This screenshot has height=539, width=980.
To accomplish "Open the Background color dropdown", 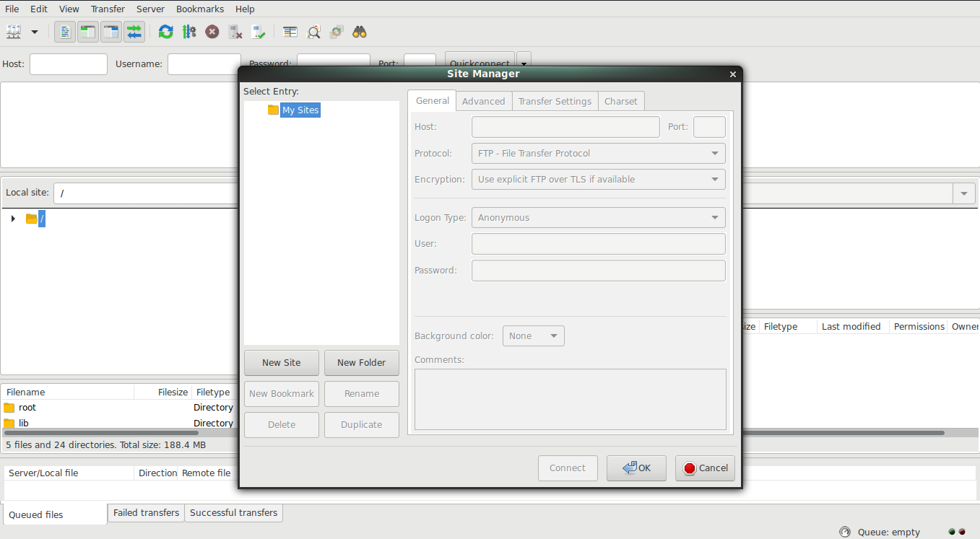I will (534, 336).
